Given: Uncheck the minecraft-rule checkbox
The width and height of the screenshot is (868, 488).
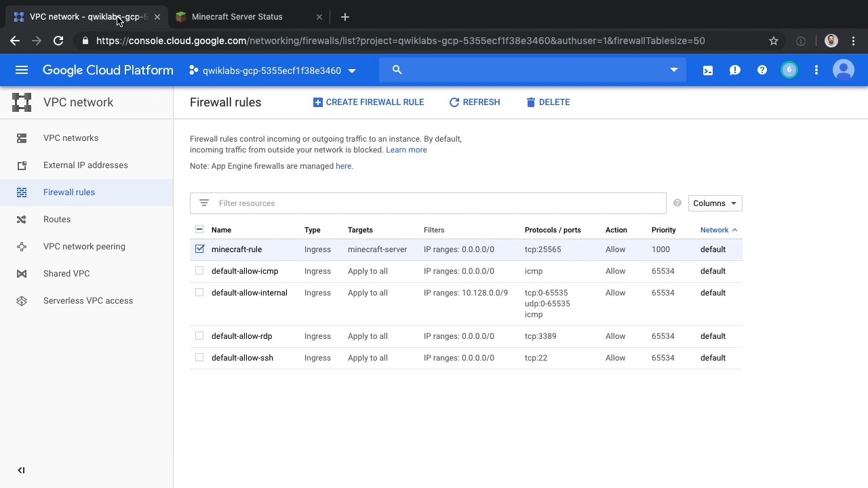Looking at the screenshot, I should [199, 249].
